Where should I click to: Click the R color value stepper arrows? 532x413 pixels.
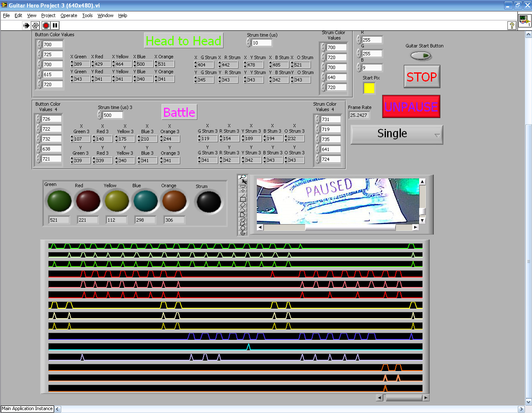(359, 38)
